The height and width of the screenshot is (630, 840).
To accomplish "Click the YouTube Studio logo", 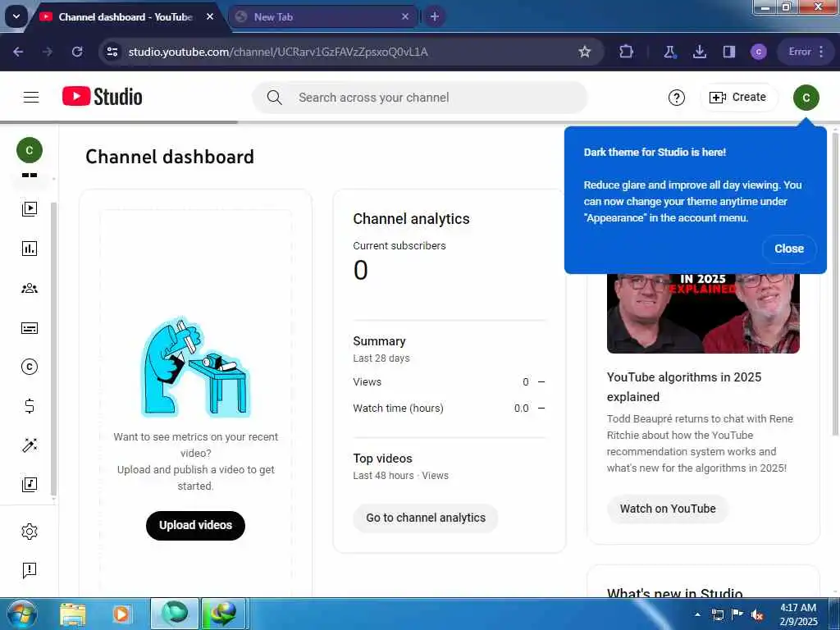I will click(103, 97).
